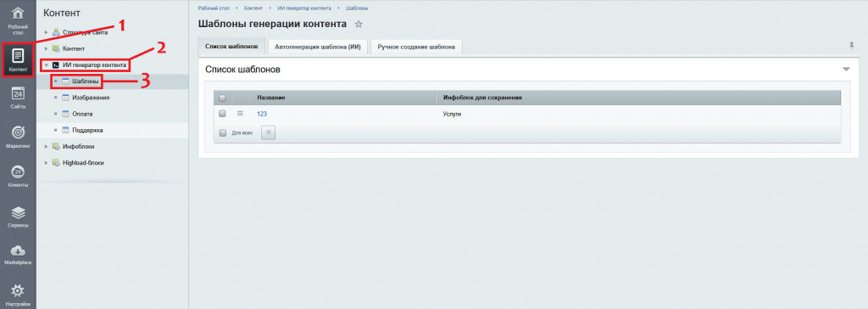
Task: Click the Оплата page icon
Action: (65, 114)
